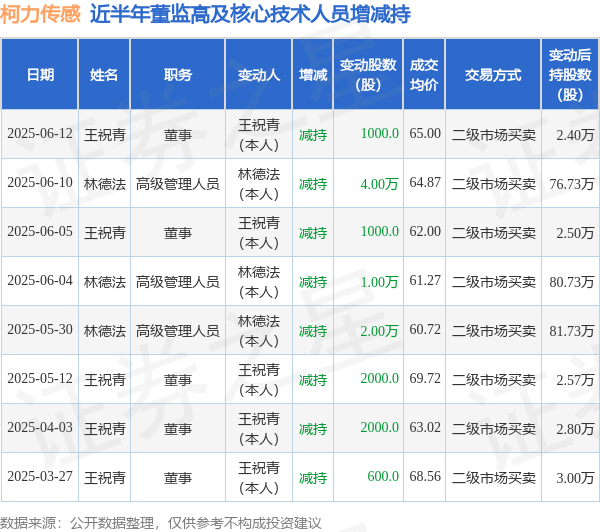Click the title text 近半年董监高及核心技术人员增减持
The width and height of the screenshot is (600, 532).
pos(250,14)
